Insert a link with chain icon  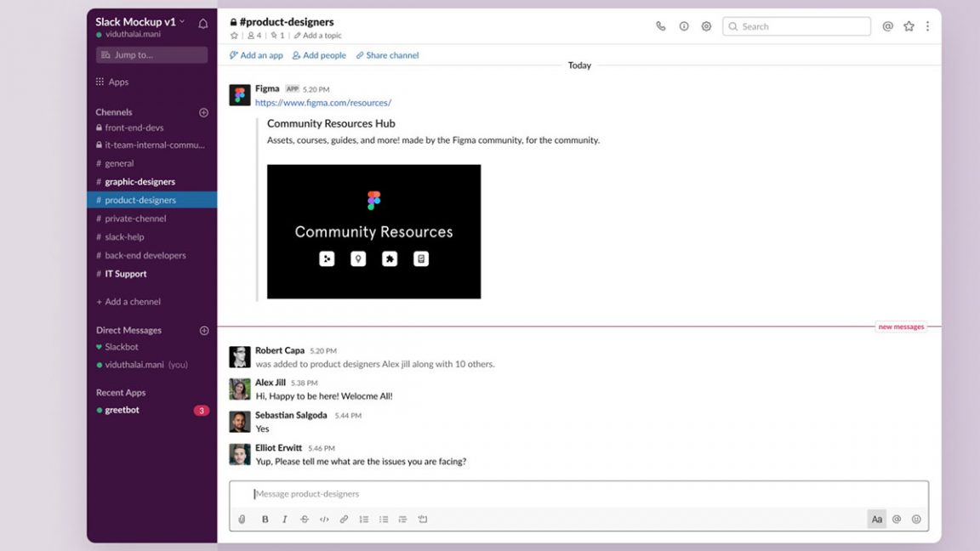click(344, 520)
